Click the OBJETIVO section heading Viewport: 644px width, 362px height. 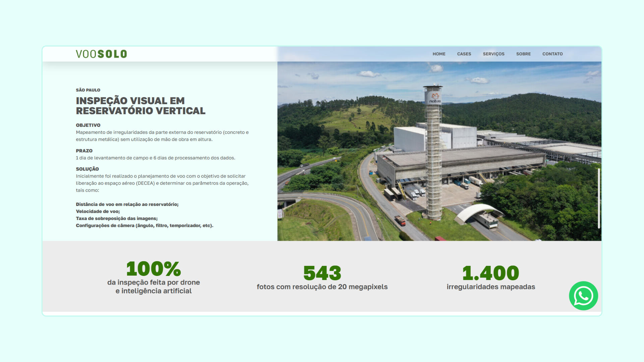coord(88,125)
